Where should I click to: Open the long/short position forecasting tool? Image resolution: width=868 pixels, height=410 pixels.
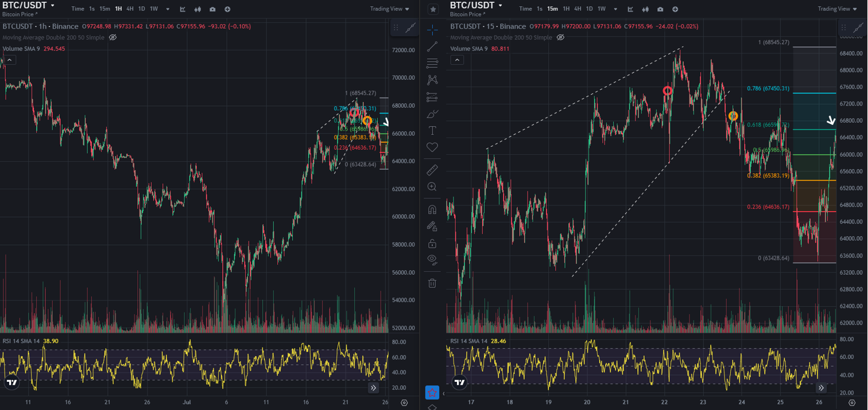tap(432, 97)
